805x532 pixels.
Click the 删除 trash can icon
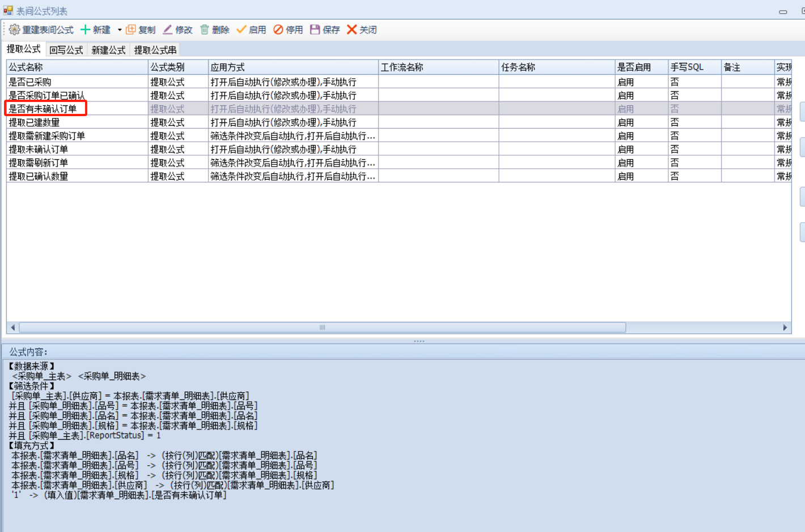point(205,29)
